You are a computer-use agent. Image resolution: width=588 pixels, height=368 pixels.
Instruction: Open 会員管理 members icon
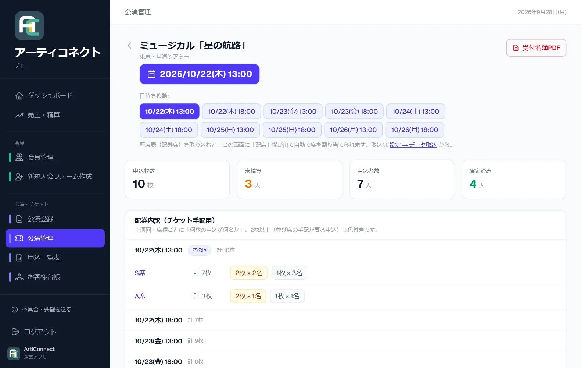19,158
